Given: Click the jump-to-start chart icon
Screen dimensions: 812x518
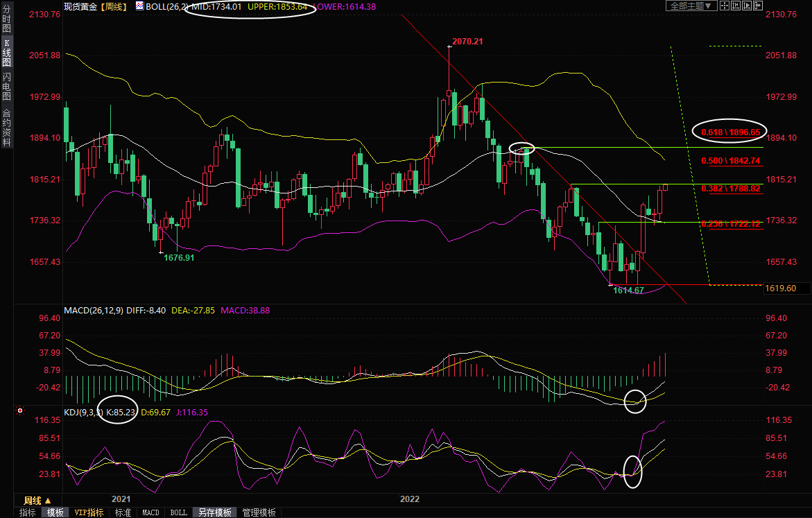Looking at the screenshot, I should [x=736, y=6].
